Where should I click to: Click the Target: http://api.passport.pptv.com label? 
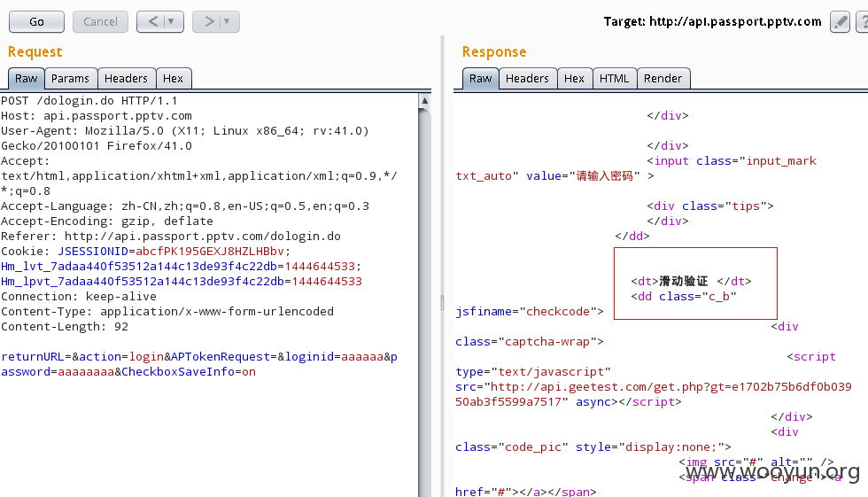click(712, 21)
